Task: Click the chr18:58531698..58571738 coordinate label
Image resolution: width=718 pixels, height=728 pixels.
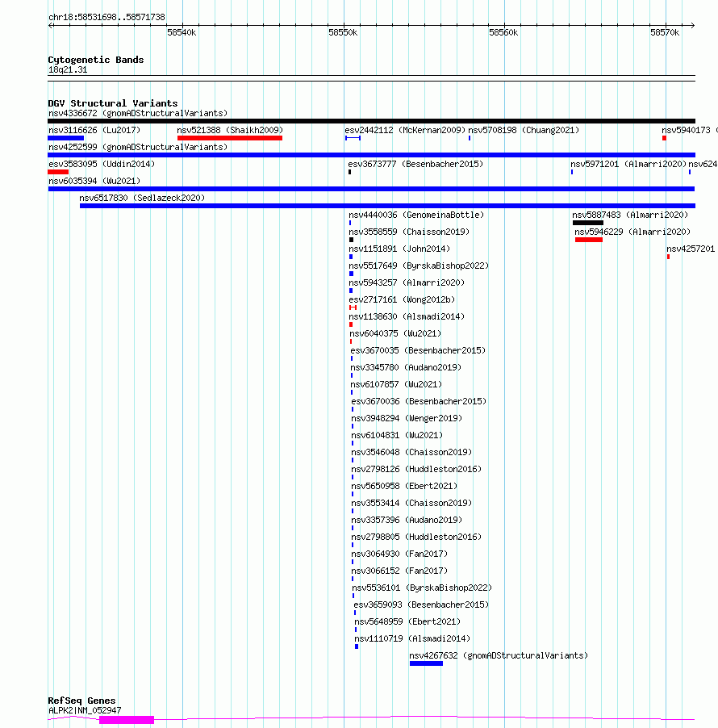Action: click(106, 17)
